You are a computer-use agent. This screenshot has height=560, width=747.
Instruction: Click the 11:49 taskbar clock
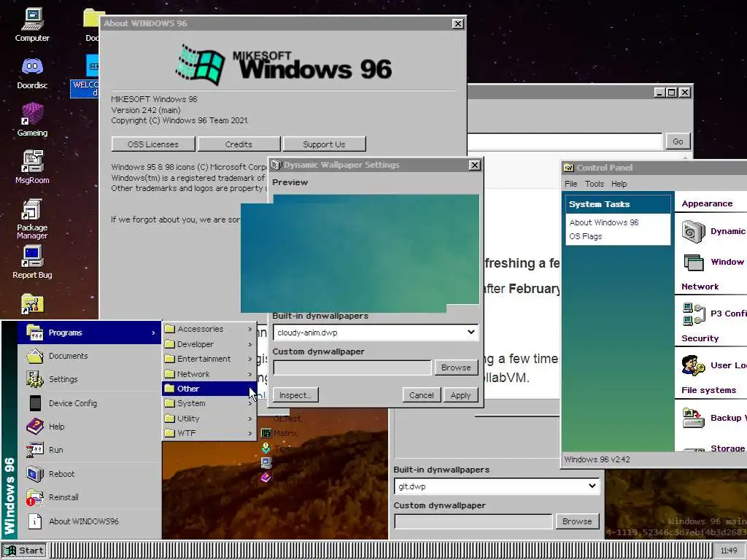[x=729, y=551]
